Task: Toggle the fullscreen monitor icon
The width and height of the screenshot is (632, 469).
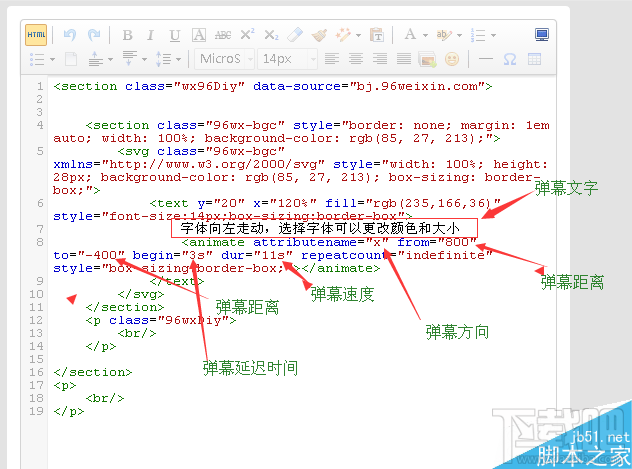Action: point(542,35)
